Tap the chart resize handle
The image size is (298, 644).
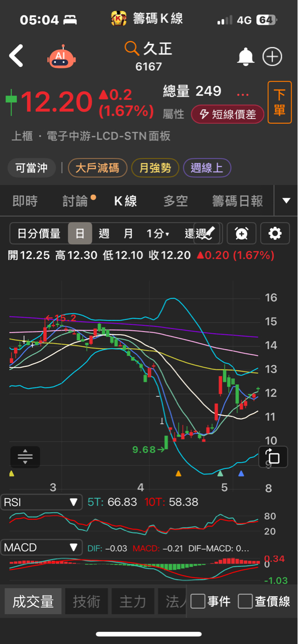25,457
